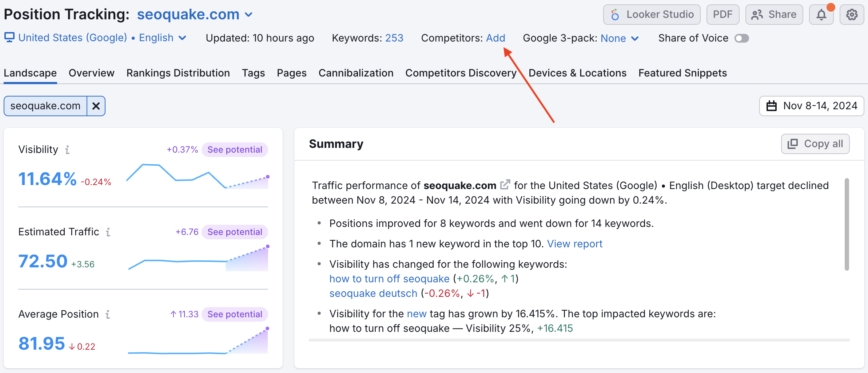Click calendar icon in date range
Screen dimensions: 868x373
coord(772,106)
